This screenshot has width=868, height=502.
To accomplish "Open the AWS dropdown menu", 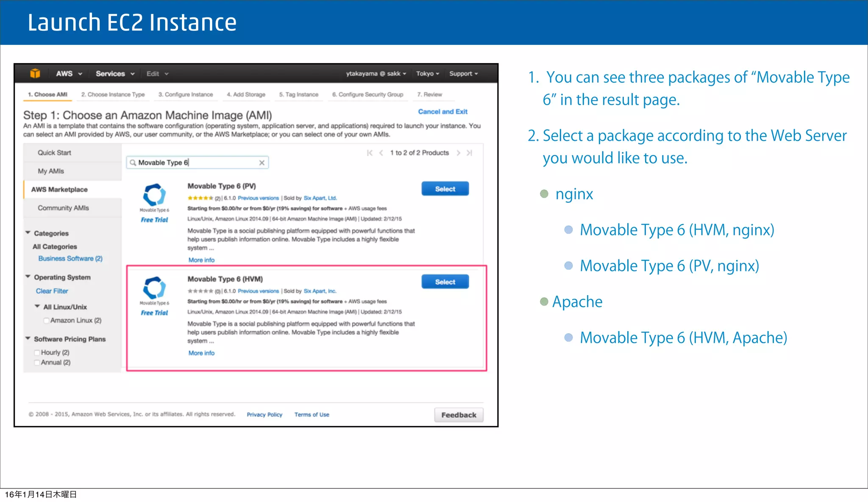I will (x=69, y=73).
